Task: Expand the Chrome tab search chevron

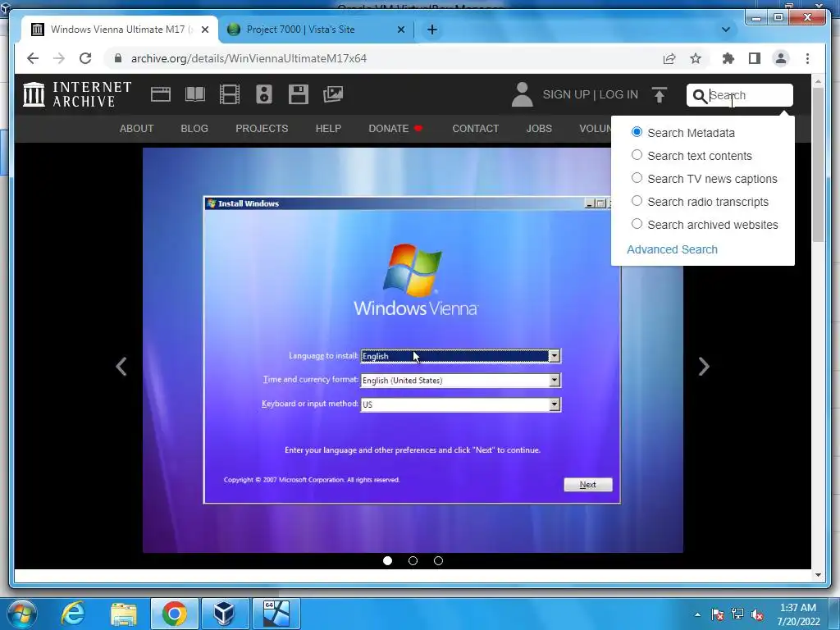Action: [x=726, y=30]
